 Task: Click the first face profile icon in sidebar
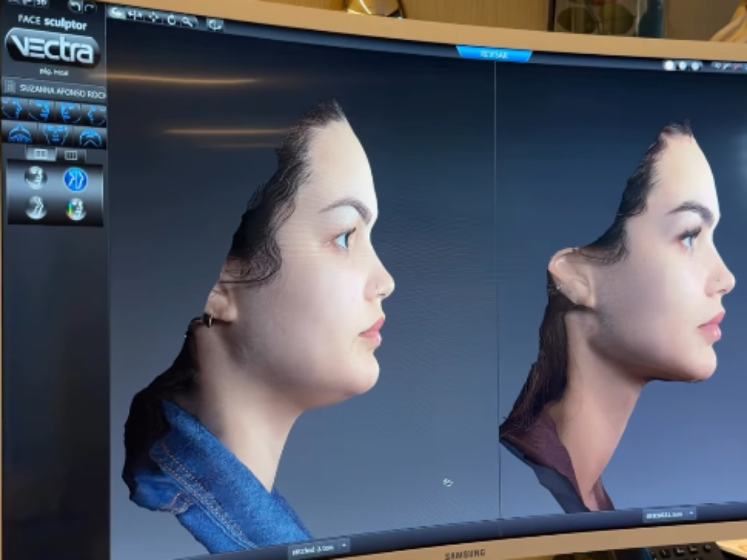pos(14,108)
